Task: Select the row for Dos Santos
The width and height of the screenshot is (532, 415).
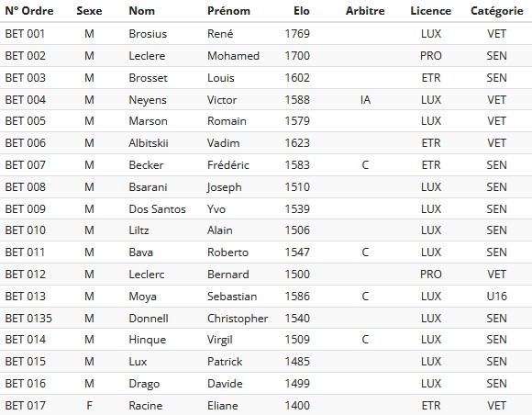Action: (266, 208)
